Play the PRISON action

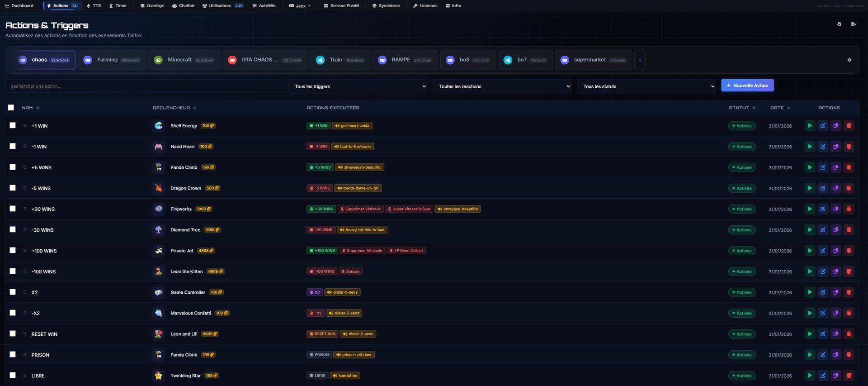pos(810,355)
